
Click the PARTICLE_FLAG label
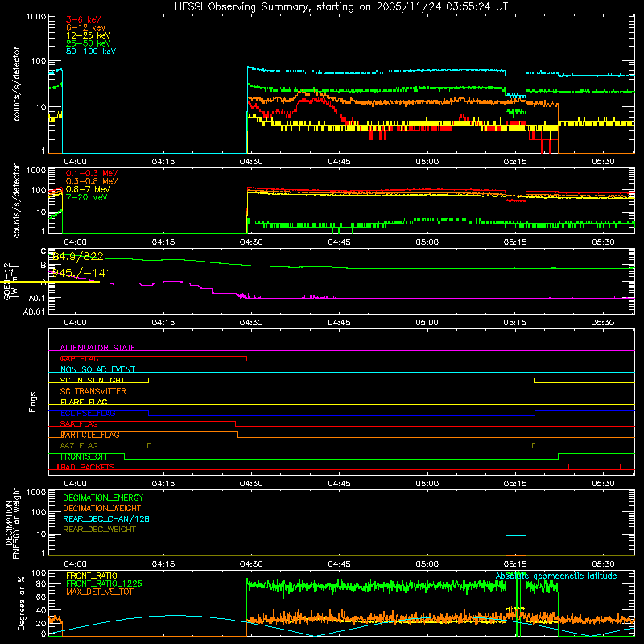click(90, 435)
